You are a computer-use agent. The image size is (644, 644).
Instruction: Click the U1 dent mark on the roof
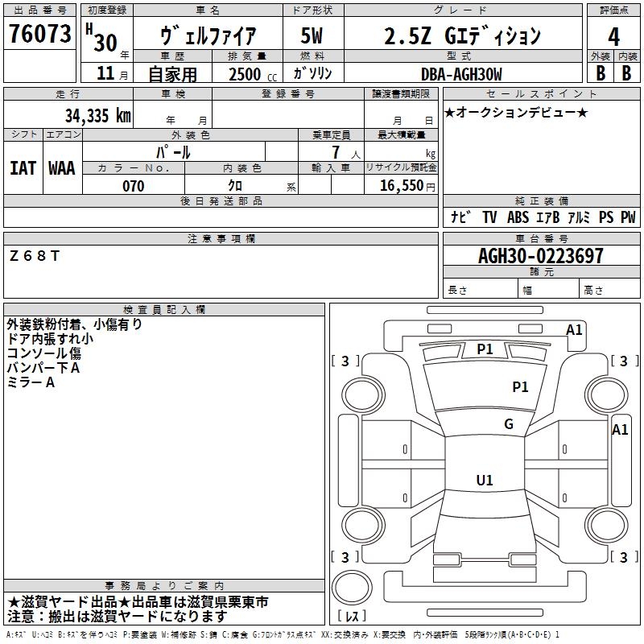coord(485,480)
